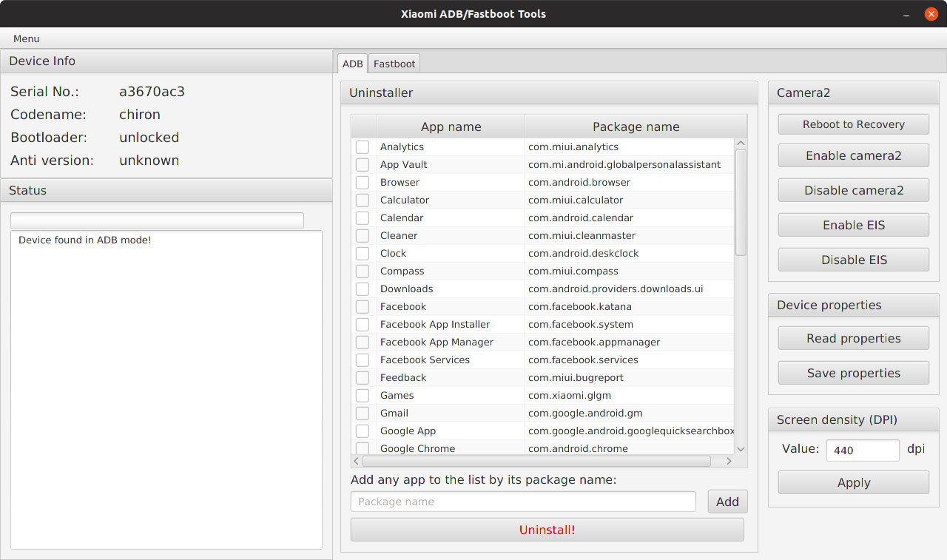The width and height of the screenshot is (947, 560).
Task: Click the horizontal scrollbar thumb in app list
Action: coord(536,461)
